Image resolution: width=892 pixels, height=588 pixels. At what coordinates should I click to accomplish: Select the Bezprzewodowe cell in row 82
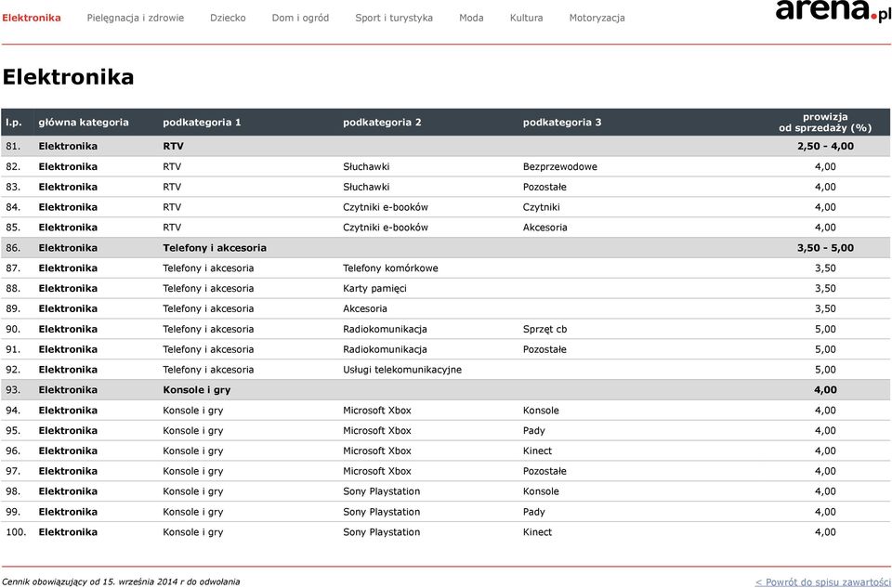tap(559, 166)
